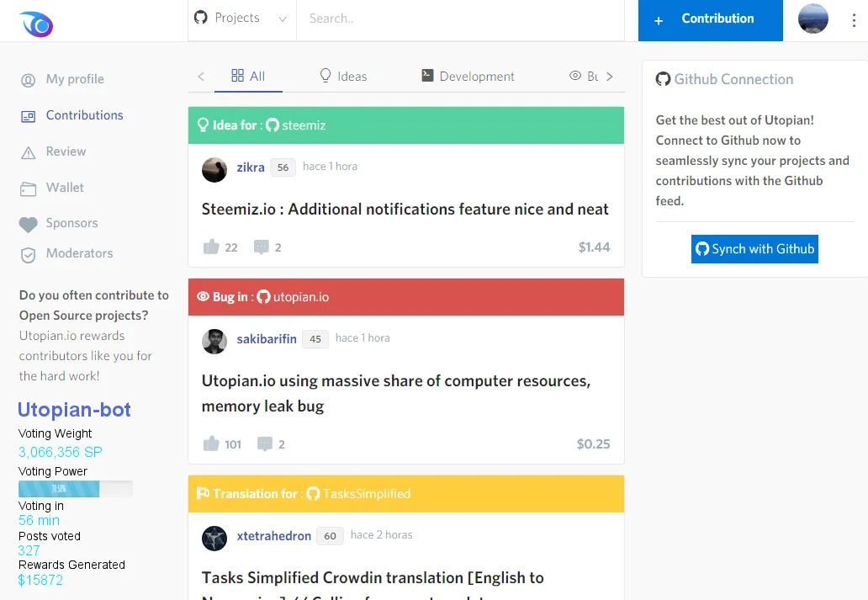Open the sakibarifin username link
Screen dimensions: 868x600
point(267,339)
